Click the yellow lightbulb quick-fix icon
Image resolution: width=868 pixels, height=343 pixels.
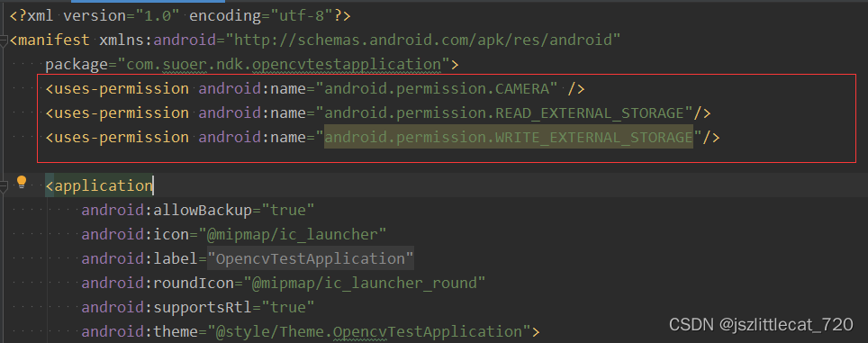point(22,182)
